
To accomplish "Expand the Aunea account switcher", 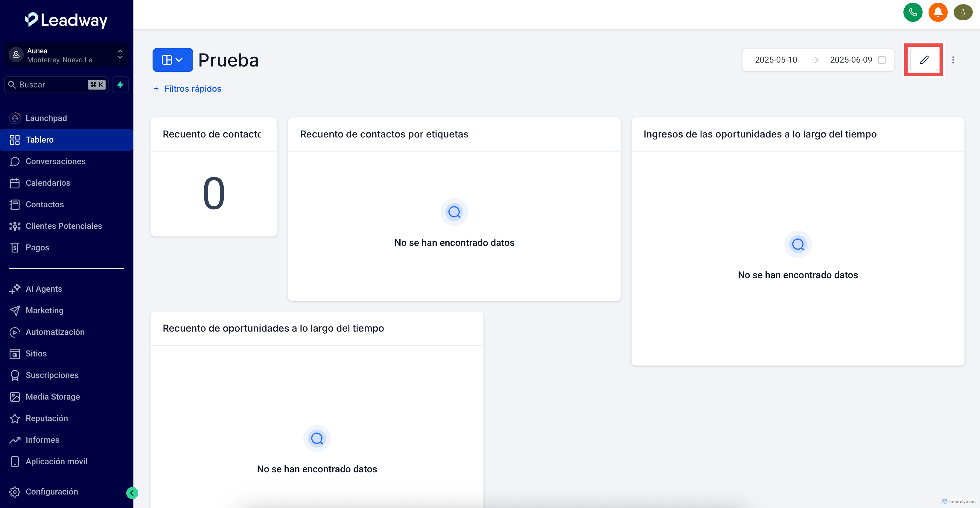I will point(66,55).
